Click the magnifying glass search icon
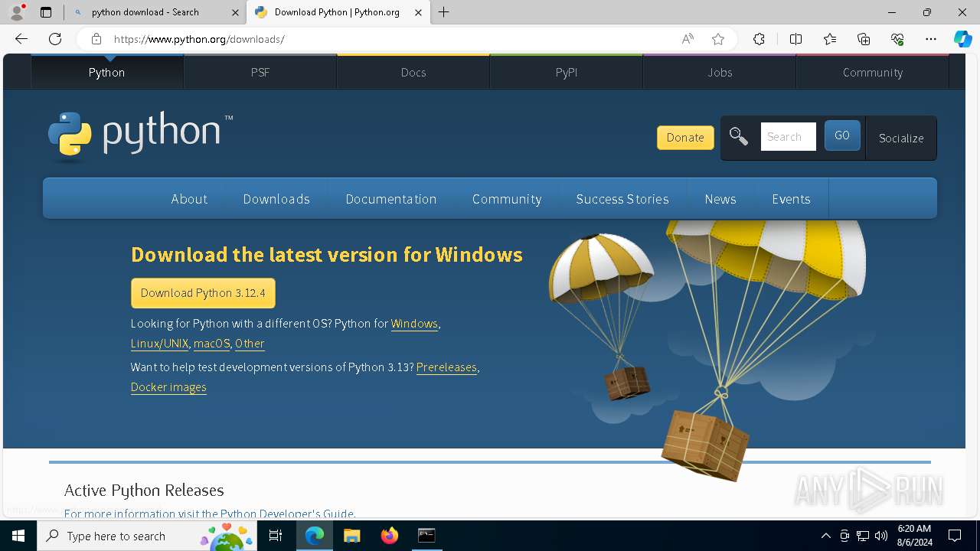The width and height of the screenshot is (980, 551). (739, 136)
